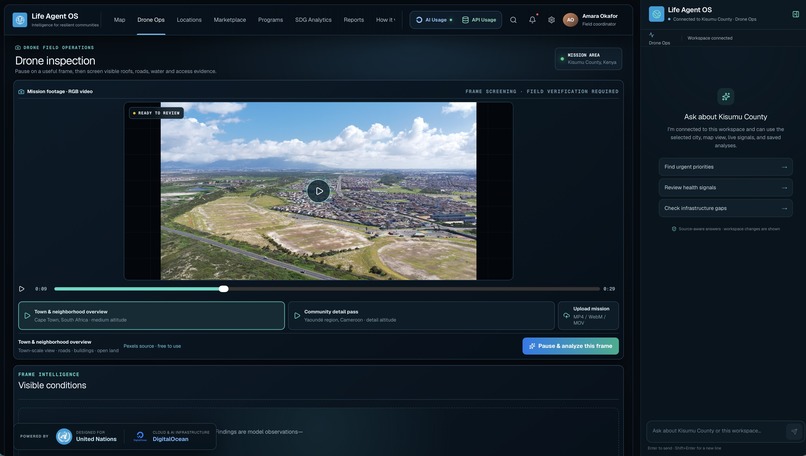Click the Pexels source free to use text
806x456 pixels.
[152, 346]
